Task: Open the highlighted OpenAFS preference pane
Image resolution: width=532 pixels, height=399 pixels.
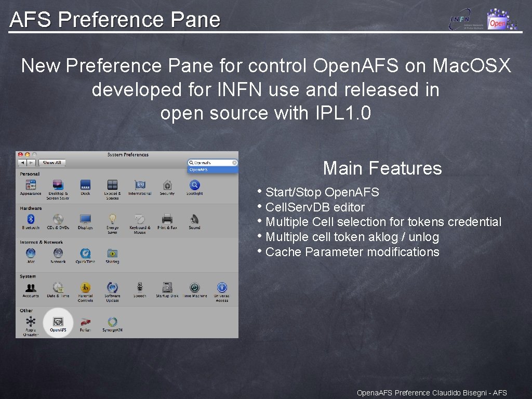Action: tap(58, 324)
